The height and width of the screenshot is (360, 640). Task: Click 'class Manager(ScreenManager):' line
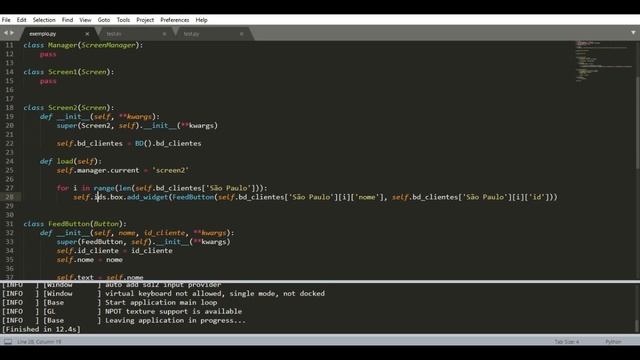[83, 45]
